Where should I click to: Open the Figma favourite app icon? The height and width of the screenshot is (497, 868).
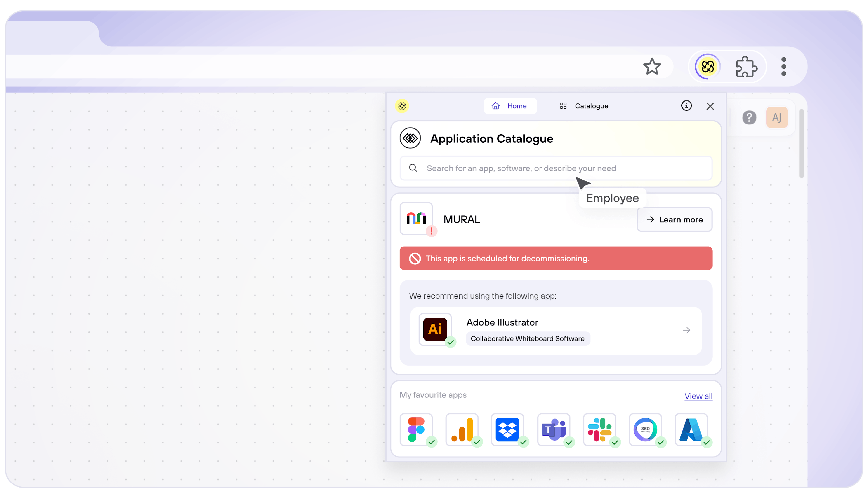pyautogui.click(x=416, y=429)
